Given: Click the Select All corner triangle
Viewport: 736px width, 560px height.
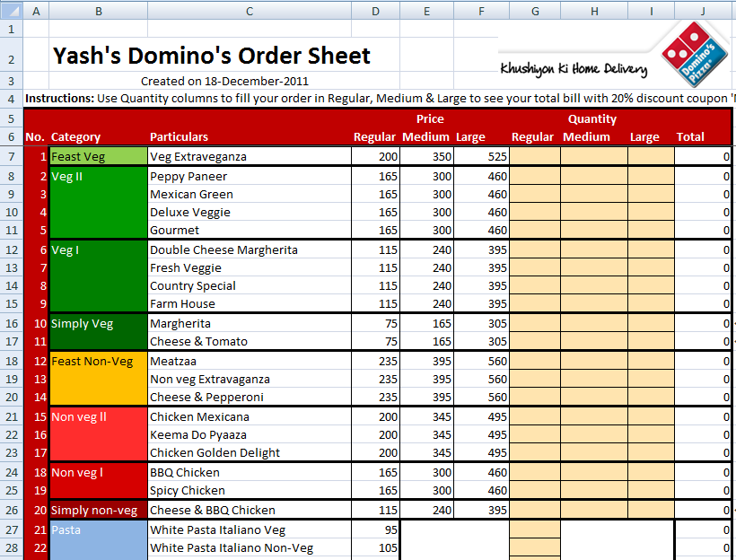Looking at the screenshot, I should tap(12, 11).
